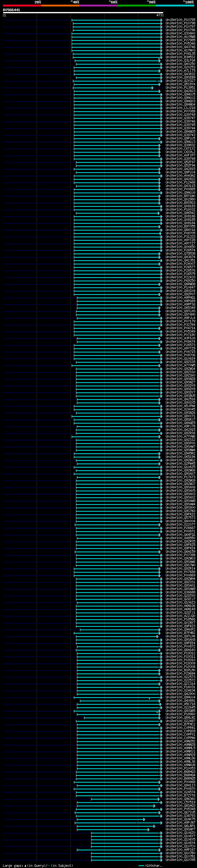Click the arrowhead ending the UniRef100_P13951 alignment
The image size is (197, 868).
click(153, 88)
